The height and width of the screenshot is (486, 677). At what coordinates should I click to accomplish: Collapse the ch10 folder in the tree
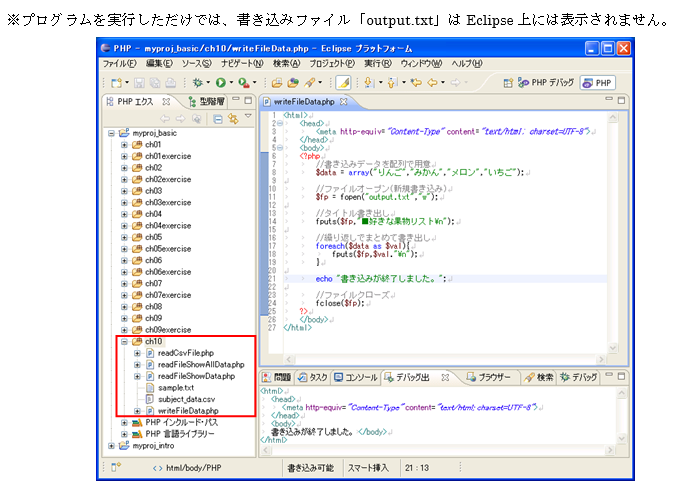pos(124,341)
